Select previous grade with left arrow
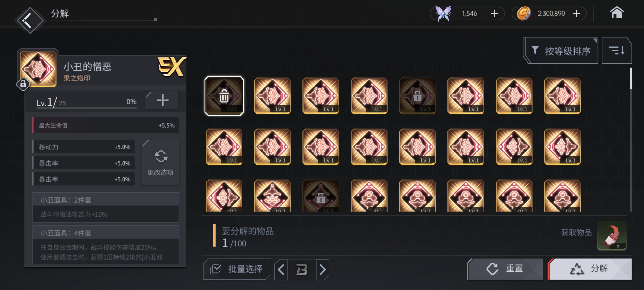 [281, 269]
